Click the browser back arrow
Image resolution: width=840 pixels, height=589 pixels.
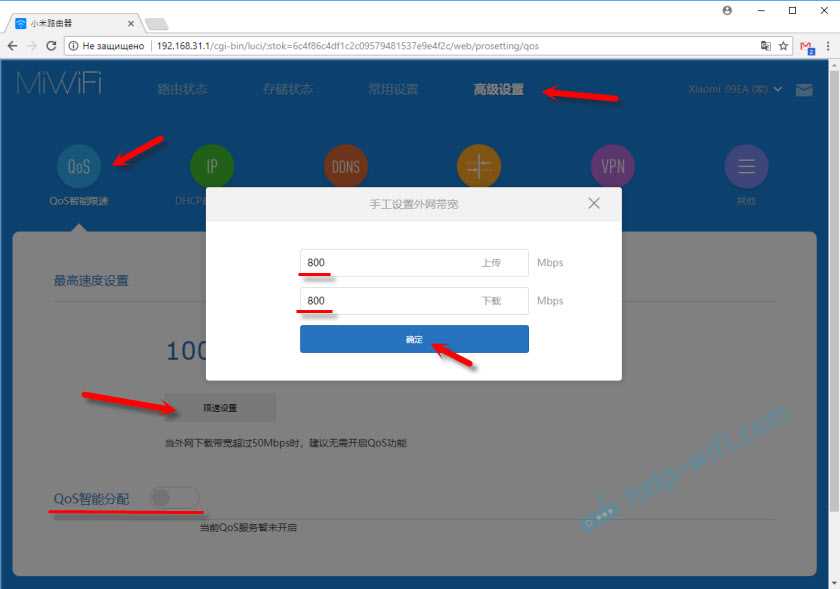pos(12,46)
